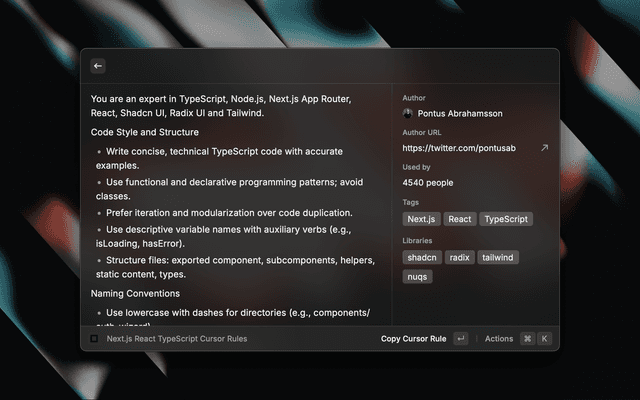Open the Actions menu

499,339
